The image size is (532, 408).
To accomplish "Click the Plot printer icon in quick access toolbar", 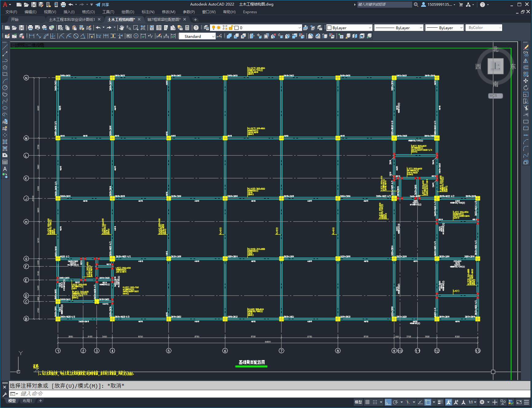I will (63, 4).
